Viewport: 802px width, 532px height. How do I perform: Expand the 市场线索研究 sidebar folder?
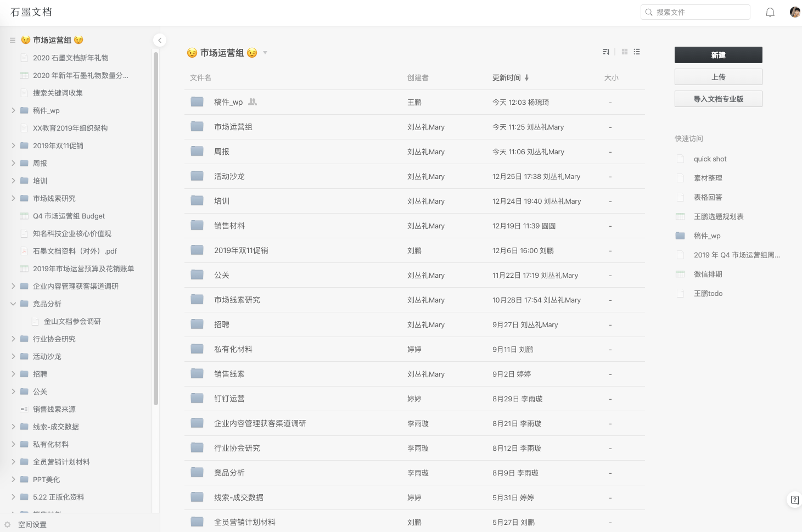pos(13,198)
